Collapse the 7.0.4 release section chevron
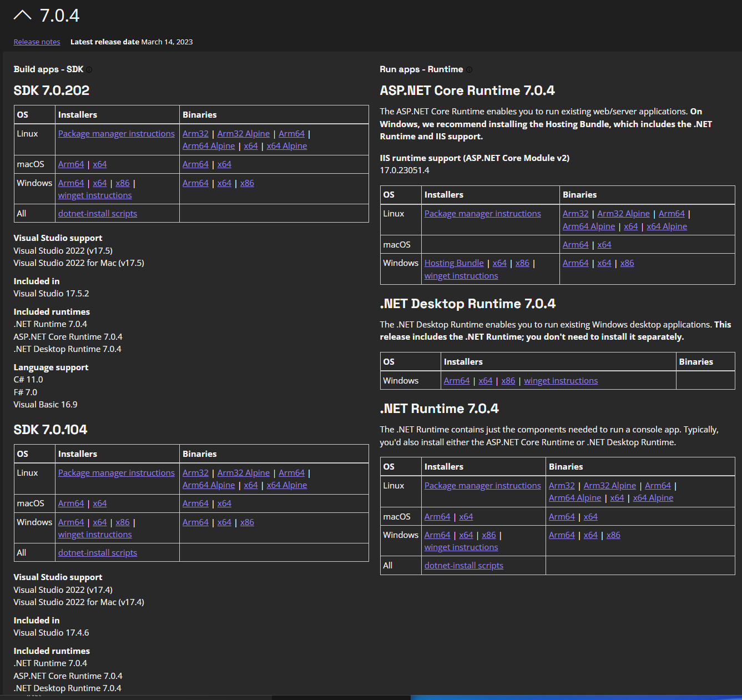The width and height of the screenshot is (742, 700). pyautogui.click(x=22, y=16)
